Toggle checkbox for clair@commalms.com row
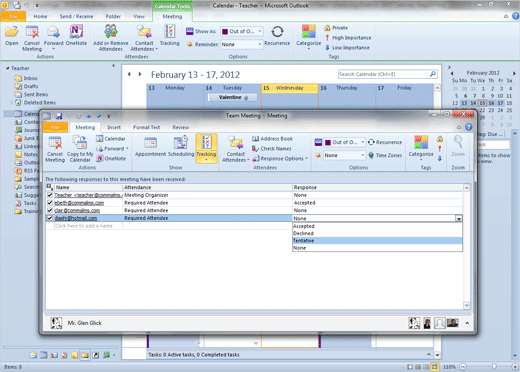The width and height of the screenshot is (520, 372). tap(50, 210)
